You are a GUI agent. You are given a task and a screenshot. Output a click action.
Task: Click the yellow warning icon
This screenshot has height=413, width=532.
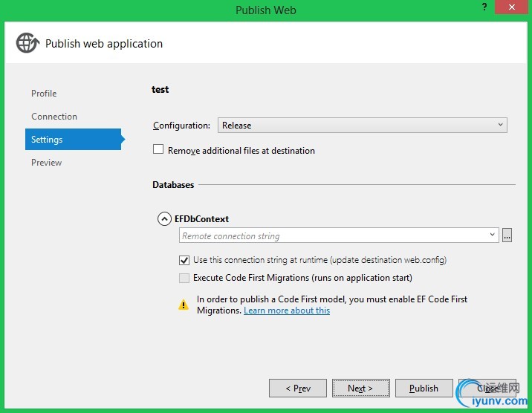coord(184,305)
